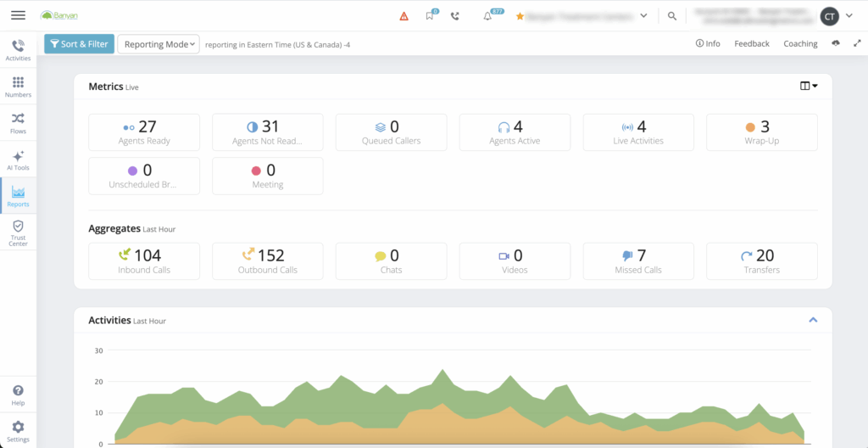The image size is (868, 448).
Task: Open the Reporting Mode dropdown
Action: (x=158, y=44)
